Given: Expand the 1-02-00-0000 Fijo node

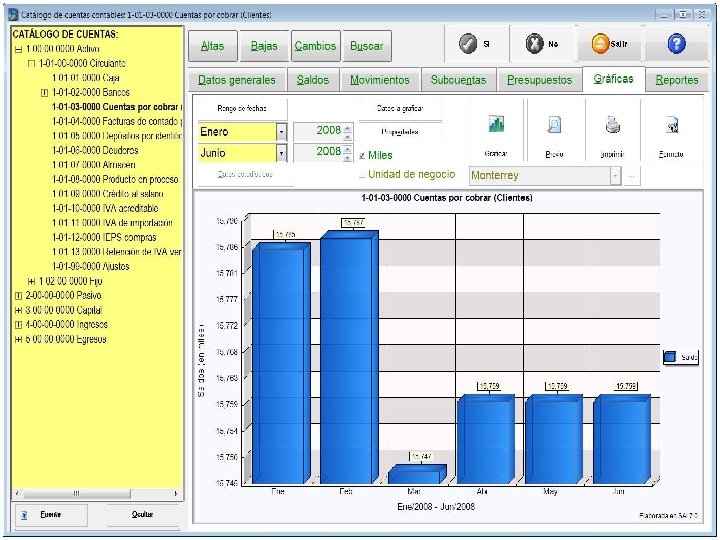Looking at the screenshot, I should point(31,281).
